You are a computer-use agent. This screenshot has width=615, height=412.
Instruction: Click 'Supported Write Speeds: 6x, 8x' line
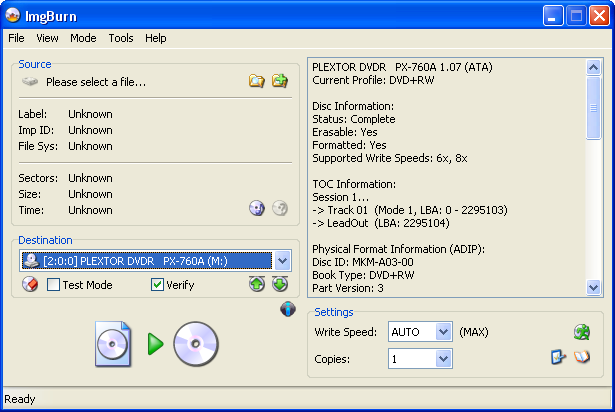389,159
